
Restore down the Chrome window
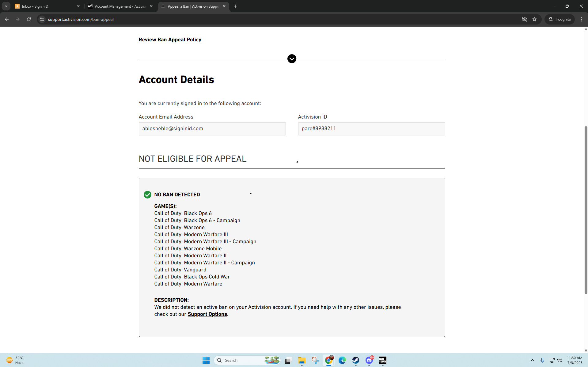pyautogui.click(x=567, y=6)
